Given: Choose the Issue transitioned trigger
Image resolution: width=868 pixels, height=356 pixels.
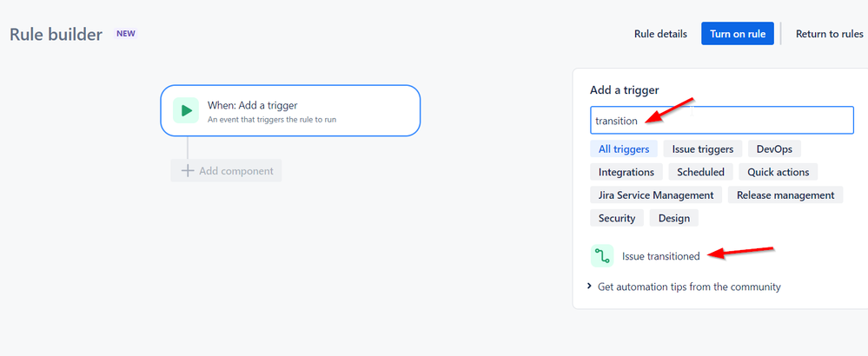Looking at the screenshot, I should pos(660,255).
